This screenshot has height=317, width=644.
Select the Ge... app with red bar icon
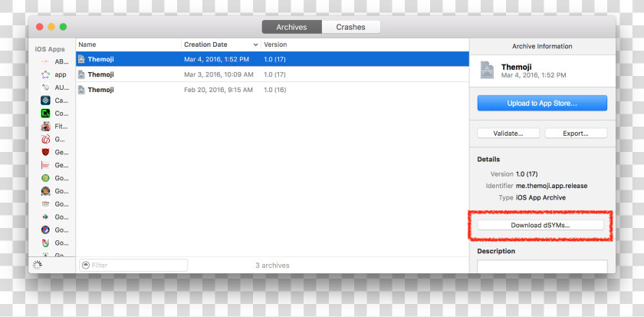45,165
